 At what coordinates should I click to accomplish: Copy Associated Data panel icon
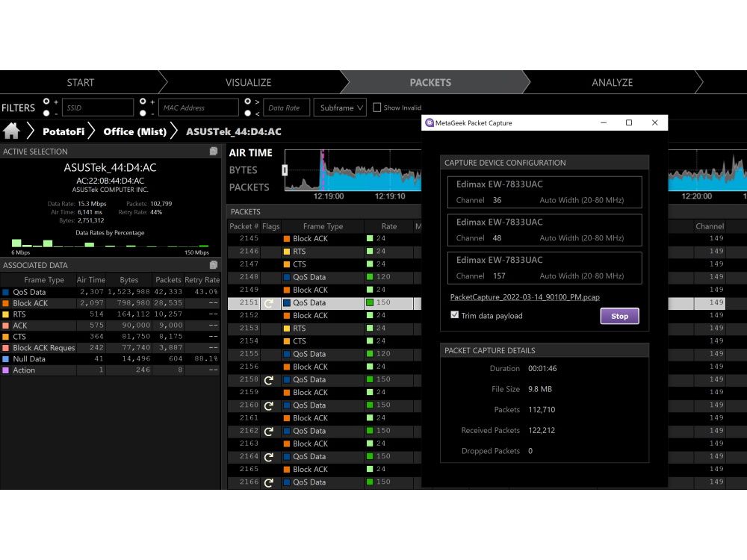click(x=214, y=265)
